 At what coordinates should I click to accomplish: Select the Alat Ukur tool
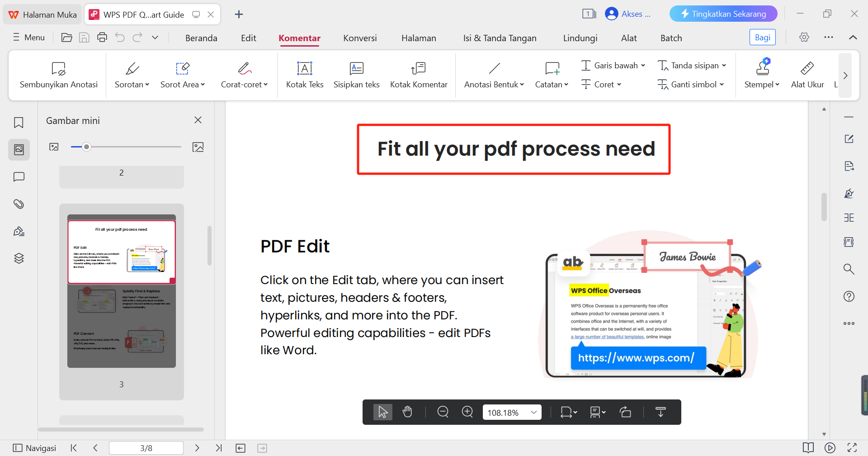point(807,75)
